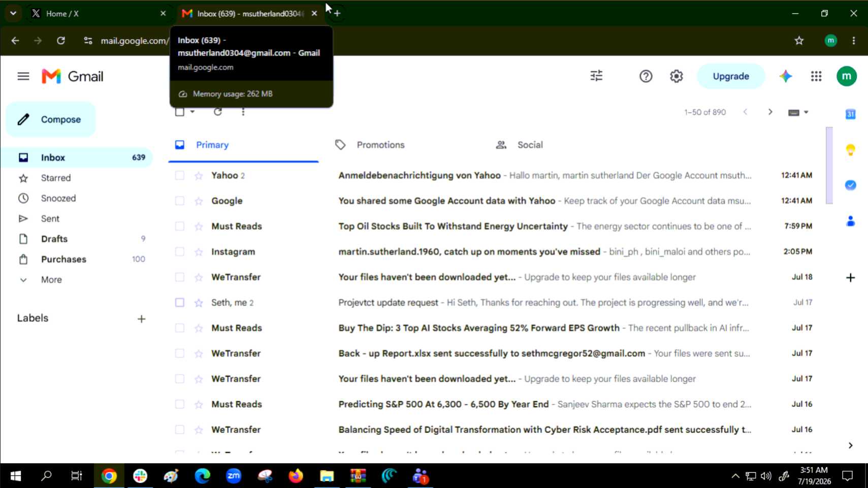This screenshot has height=488, width=868.
Task: Open Microsoft Teams from the taskbar
Action: 420,476
